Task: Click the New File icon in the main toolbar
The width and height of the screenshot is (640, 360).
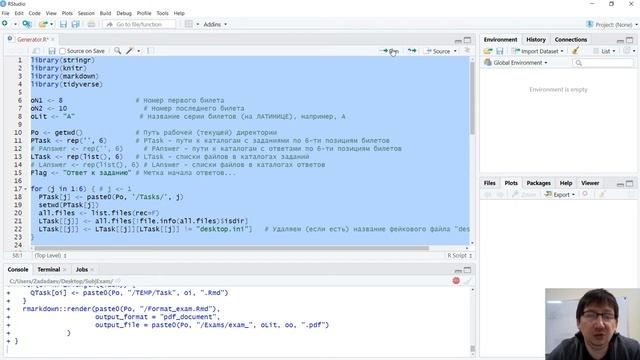Action: click(5, 24)
